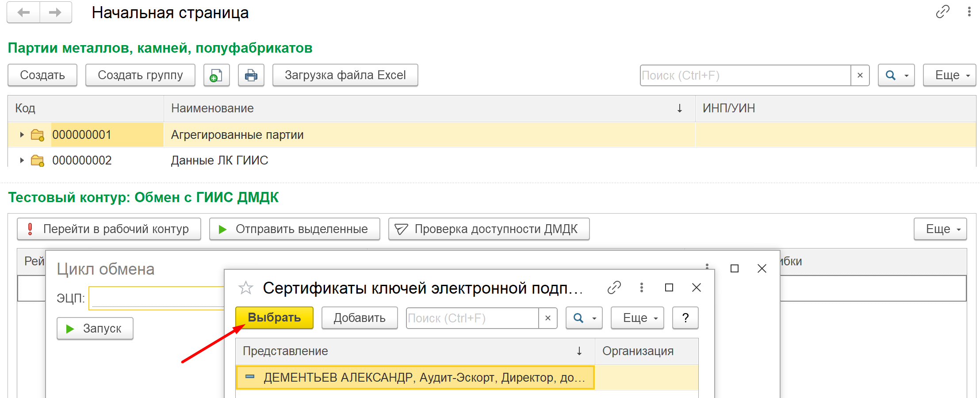Click Загрузка файла Excel button

click(345, 75)
